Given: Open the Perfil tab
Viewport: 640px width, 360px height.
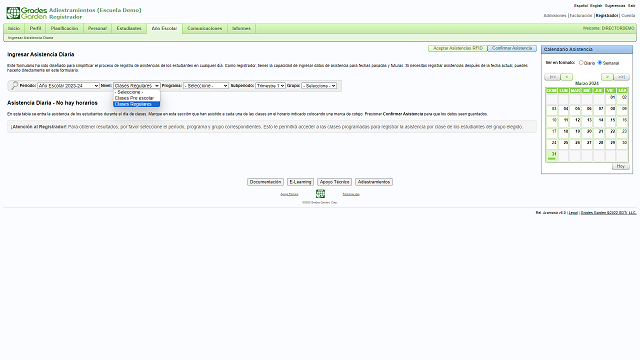Looking at the screenshot, I should tap(36, 29).
